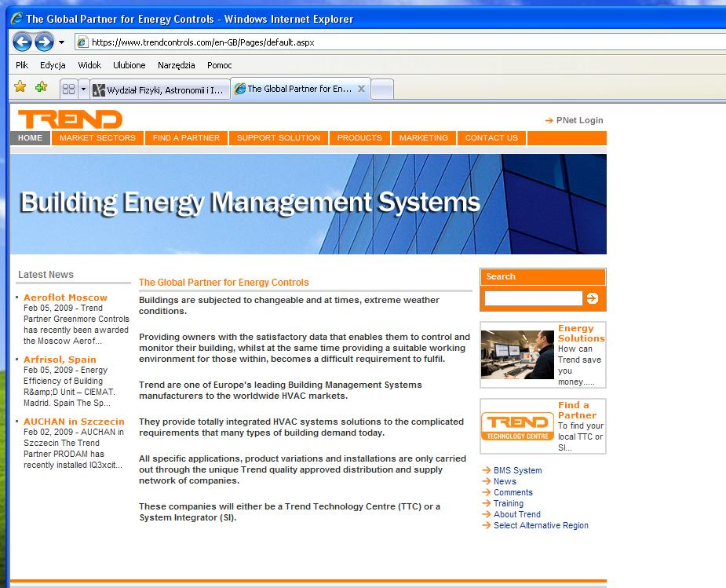Viewport: 726px width, 588px height.
Task: Click arrow icon beside Select Alternative Region
Action: pyautogui.click(x=486, y=525)
